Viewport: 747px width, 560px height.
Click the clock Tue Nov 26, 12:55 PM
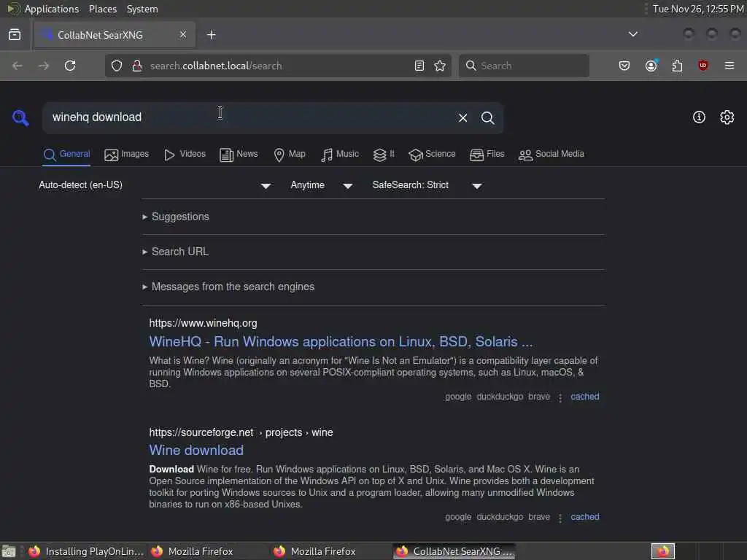pos(698,9)
